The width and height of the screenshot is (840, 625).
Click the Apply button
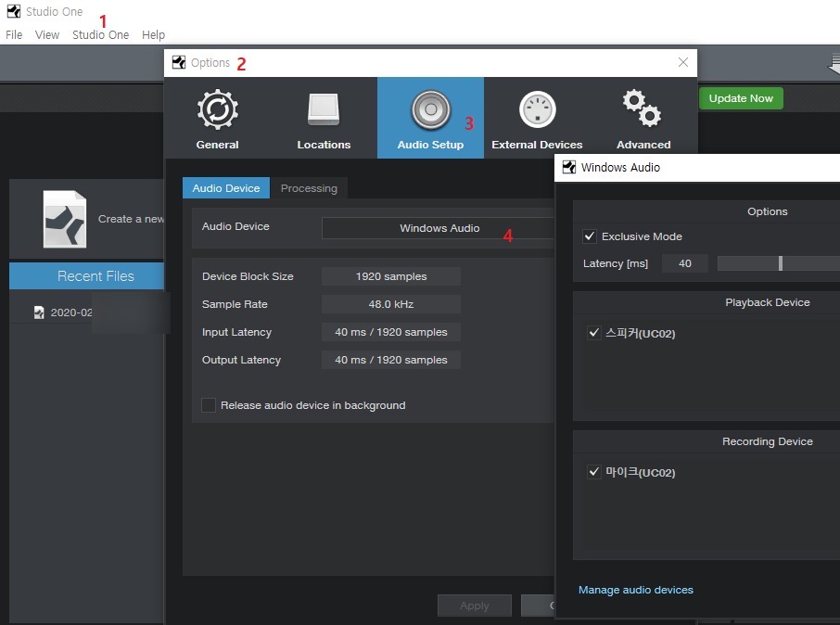[x=474, y=606]
